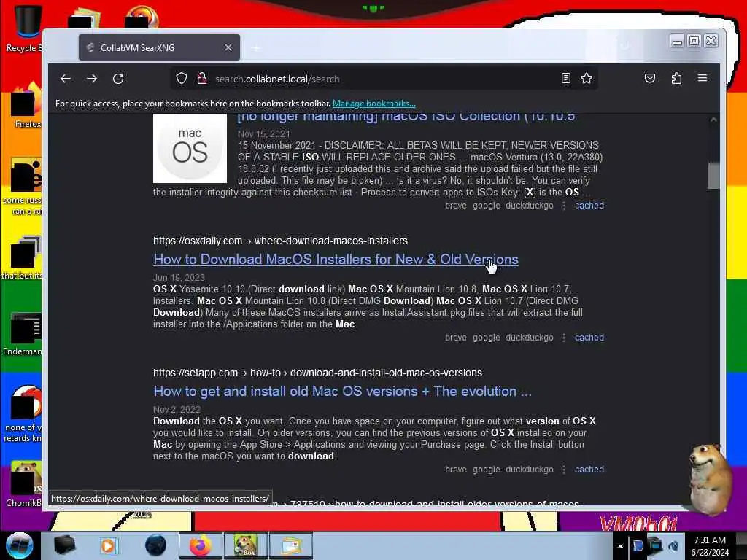Open How to Download MacOS Installers link

tap(336, 260)
